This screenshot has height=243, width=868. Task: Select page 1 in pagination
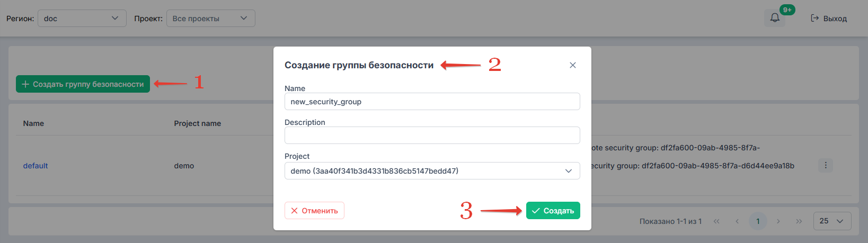(x=758, y=221)
